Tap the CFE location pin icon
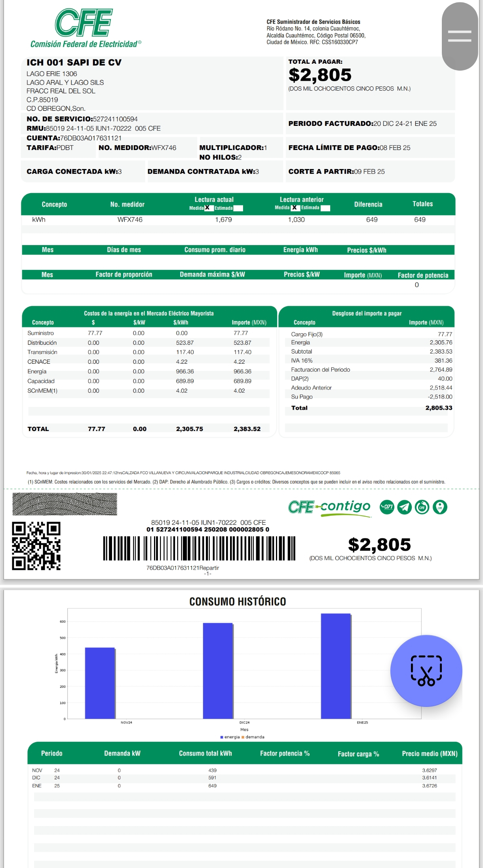Screen dimensions: 483x868 click(440, 507)
